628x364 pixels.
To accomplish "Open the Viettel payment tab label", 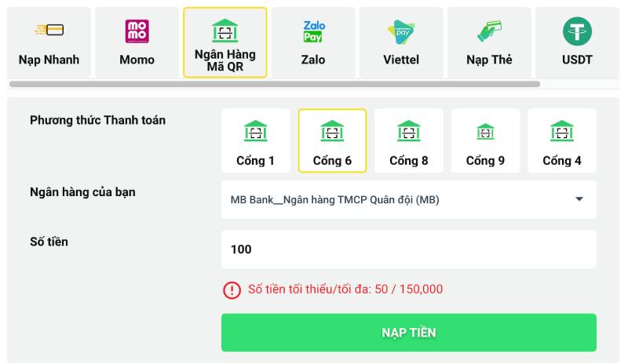I will (x=401, y=60).
